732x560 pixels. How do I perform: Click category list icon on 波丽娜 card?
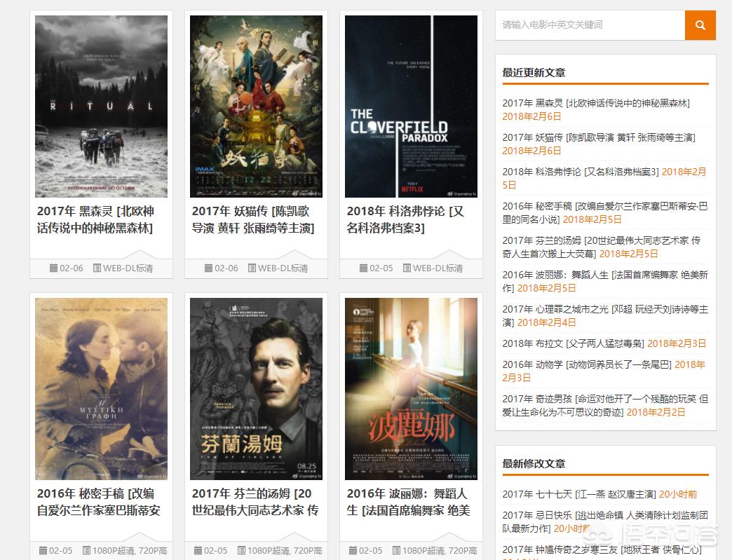tap(396, 550)
